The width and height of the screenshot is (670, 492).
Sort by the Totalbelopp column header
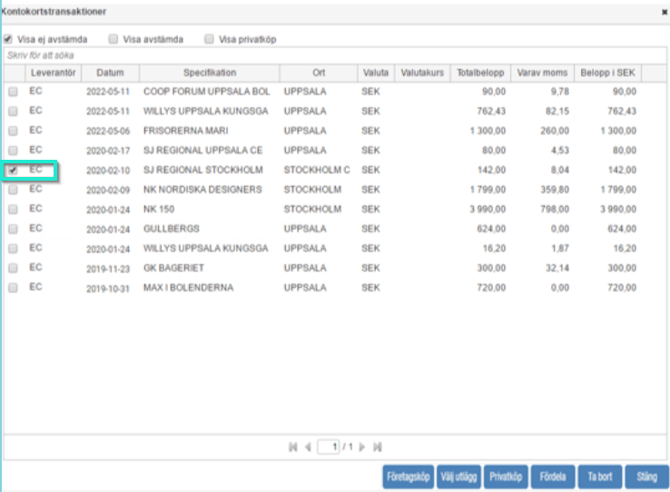pos(481,73)
